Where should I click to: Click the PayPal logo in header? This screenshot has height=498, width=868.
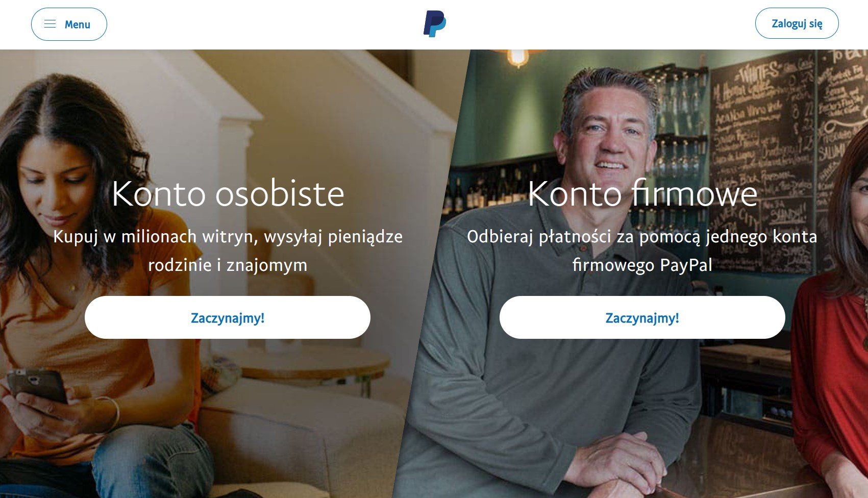click(434, 24)
